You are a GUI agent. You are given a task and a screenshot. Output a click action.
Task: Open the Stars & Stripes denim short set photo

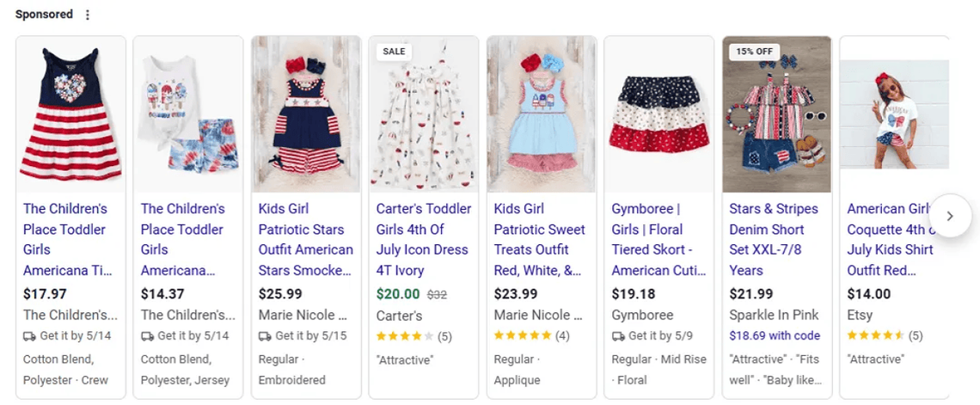(x=776, y=114)
